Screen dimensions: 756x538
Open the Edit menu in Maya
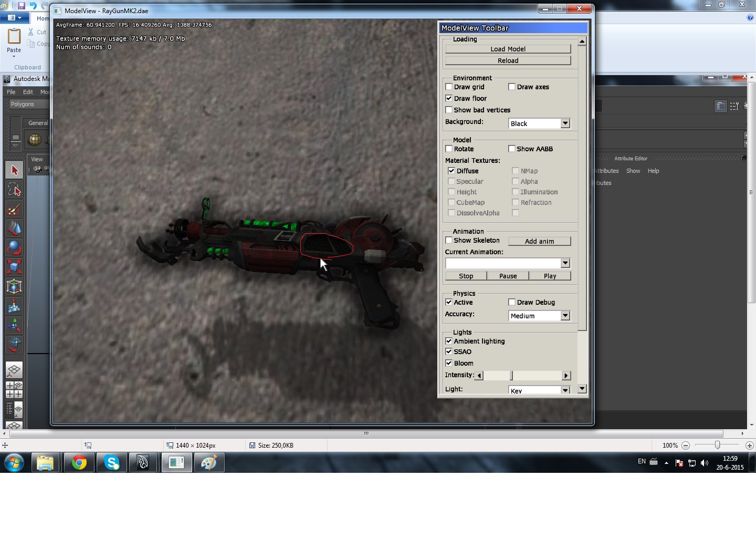point(28,92)
